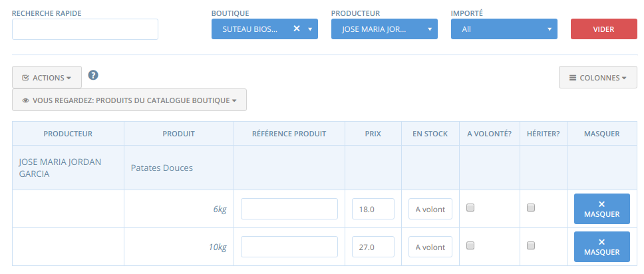This screenshot has height=274, width=644.
Task: Tick the A volonté checkbox for 6kg
Action: click(x=470, y=208)
